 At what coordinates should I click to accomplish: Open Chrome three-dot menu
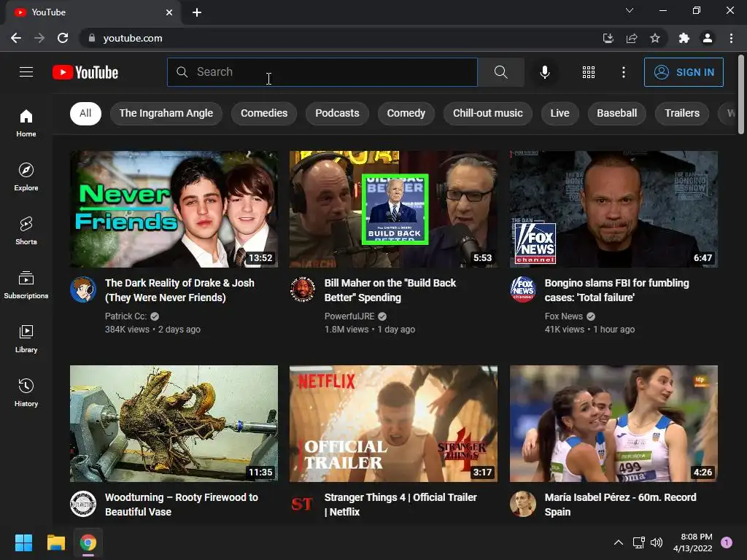click(x=731, y=38)
